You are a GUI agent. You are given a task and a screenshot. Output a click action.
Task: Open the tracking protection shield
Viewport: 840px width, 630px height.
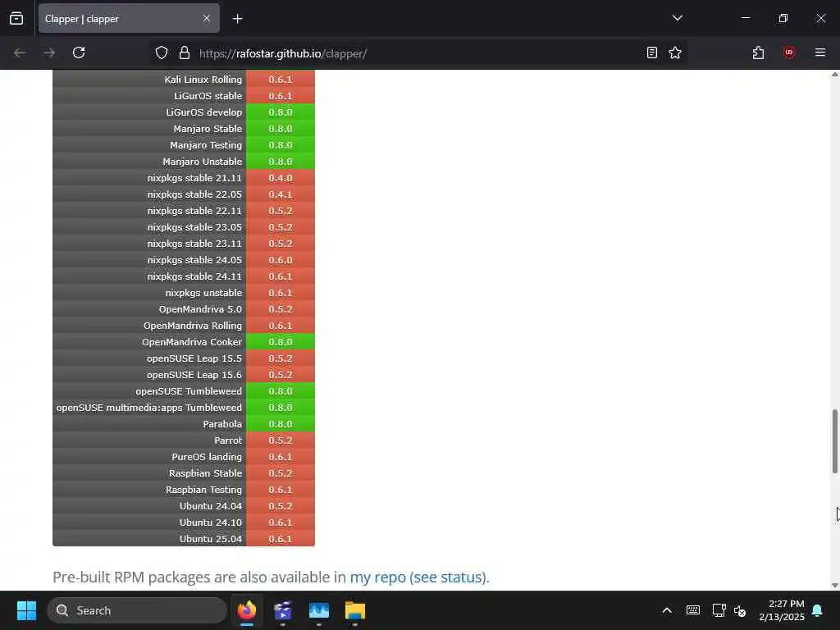coord(162,53)
